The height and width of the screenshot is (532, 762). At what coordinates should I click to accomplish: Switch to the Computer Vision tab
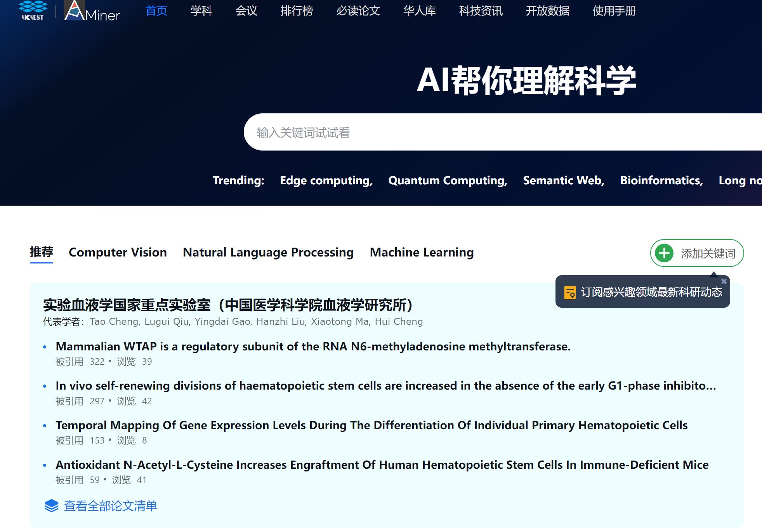click(x=118, y=252)
